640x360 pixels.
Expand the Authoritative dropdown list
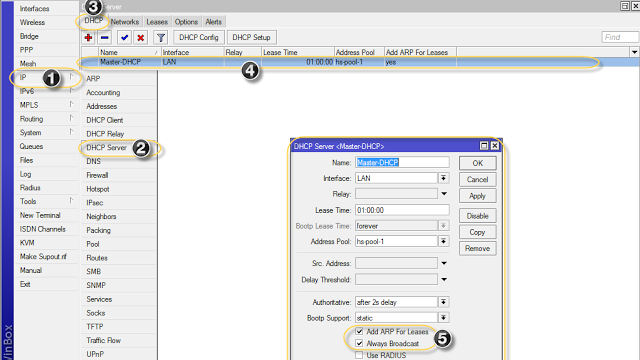click(443, 302)
